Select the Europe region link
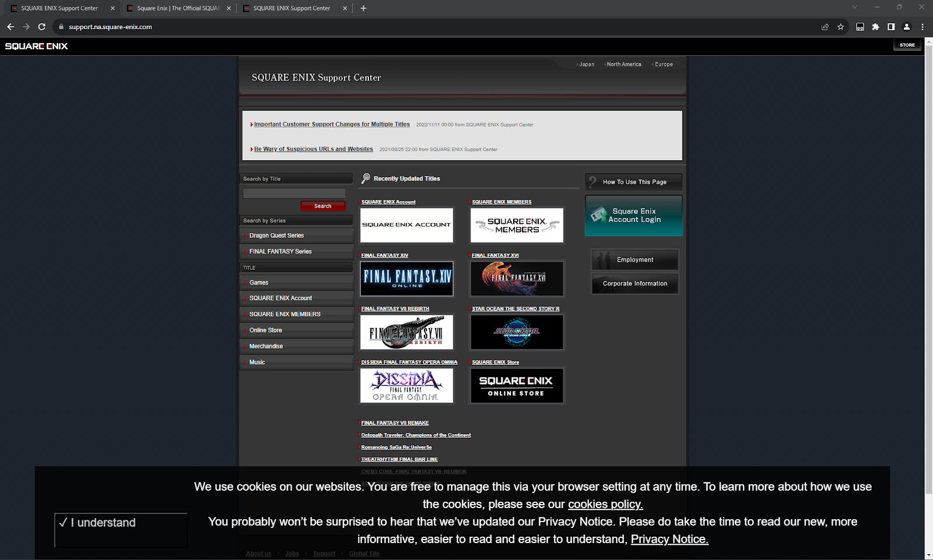Viewport: 933px width, 560px height. [x=664, y=65]
